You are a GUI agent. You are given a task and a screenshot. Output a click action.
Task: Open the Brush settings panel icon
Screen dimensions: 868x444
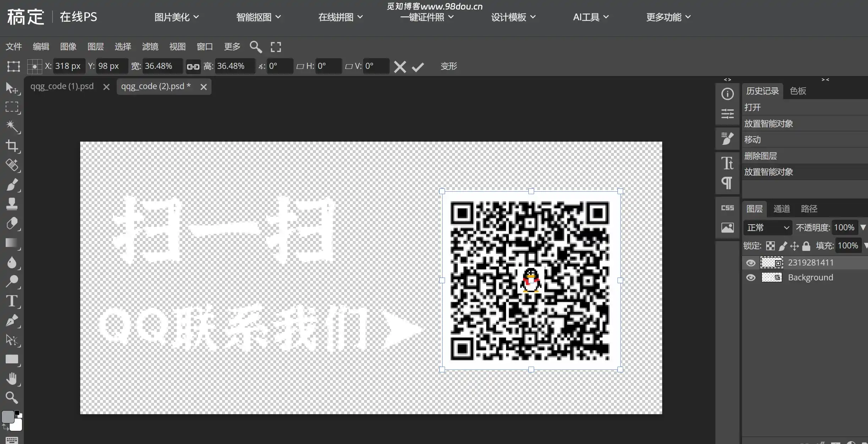[x=727, y=138]
